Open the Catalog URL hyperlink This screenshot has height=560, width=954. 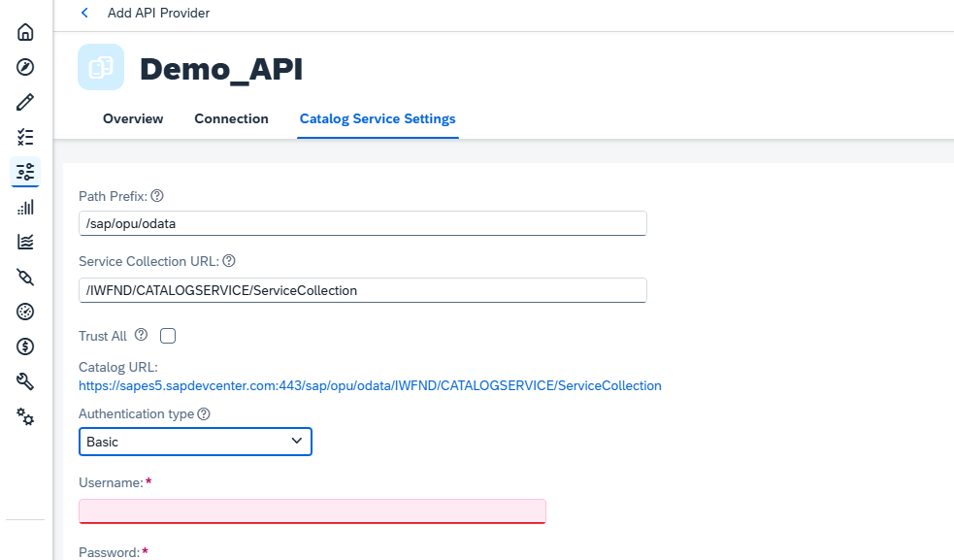[370, 386]
